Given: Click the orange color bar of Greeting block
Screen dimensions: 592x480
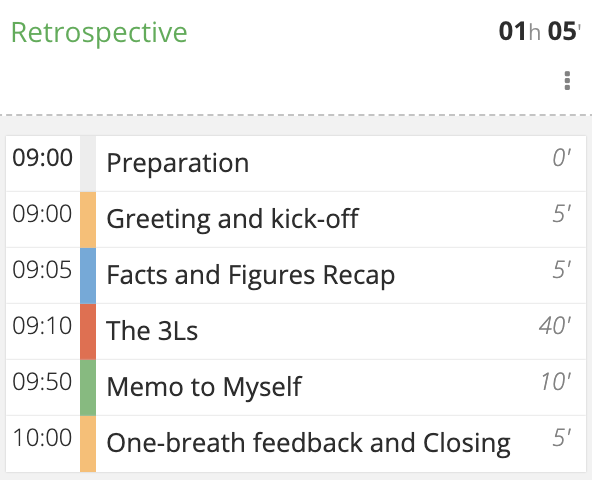Looking at the screenshot, I should pyautogui.click(x=88, y=220).
